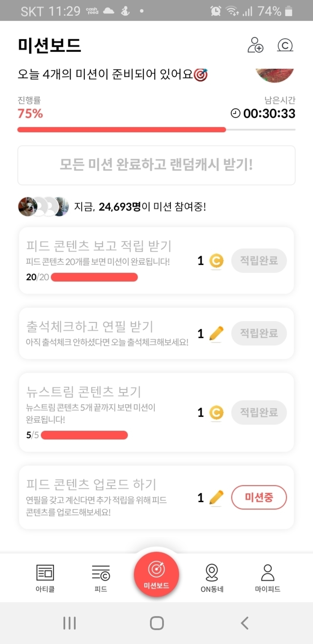Tap the remaining time clock icon

click(x=235, y=113)
